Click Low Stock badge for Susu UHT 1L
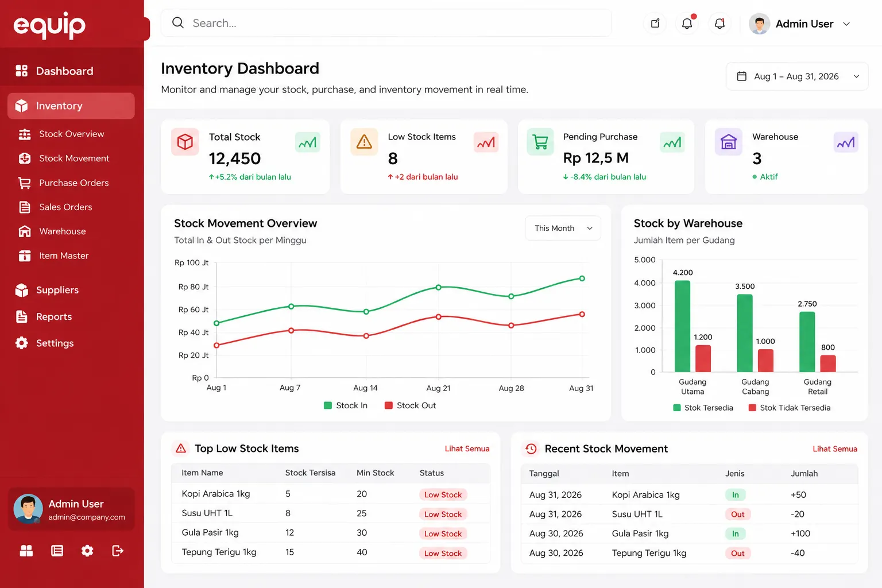 443,514
